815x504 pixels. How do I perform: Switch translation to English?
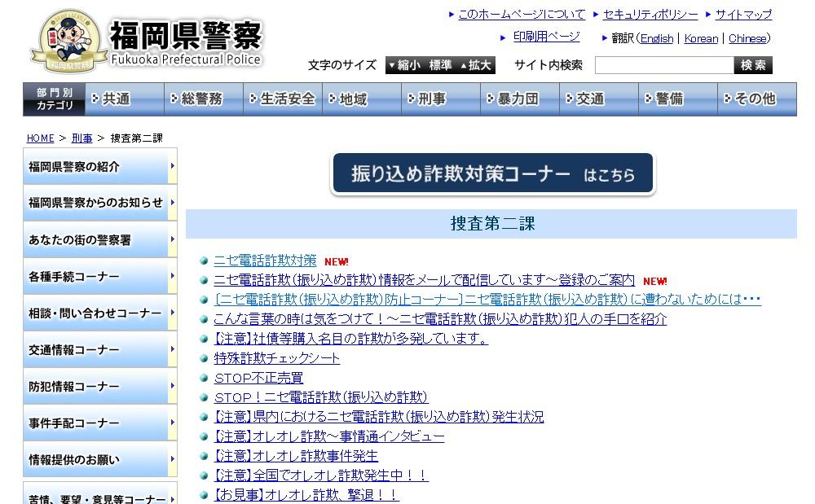[x=657, y=38]
